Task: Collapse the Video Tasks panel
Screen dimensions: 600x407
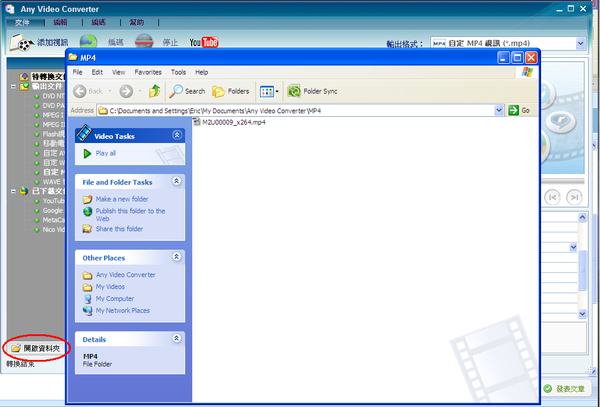Action: [x=177, y=135]
